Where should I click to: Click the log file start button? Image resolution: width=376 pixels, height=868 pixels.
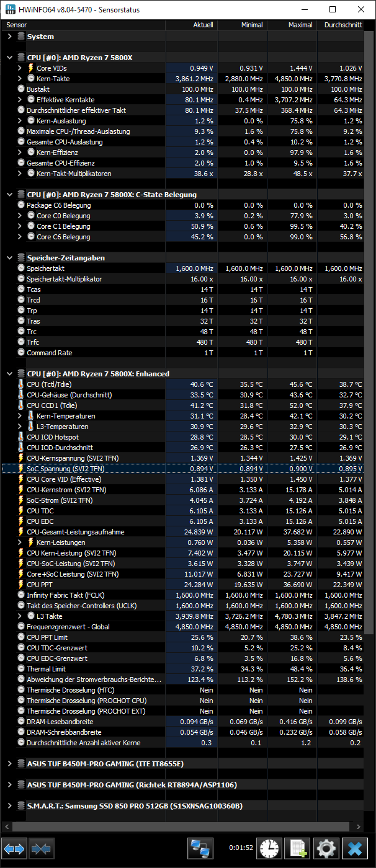tap(298, 848)
